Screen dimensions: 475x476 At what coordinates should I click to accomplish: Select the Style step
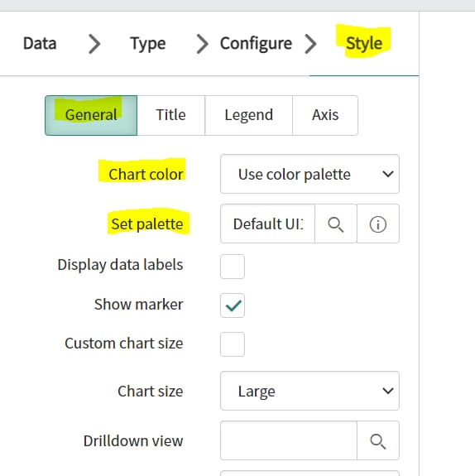[364, 43]
